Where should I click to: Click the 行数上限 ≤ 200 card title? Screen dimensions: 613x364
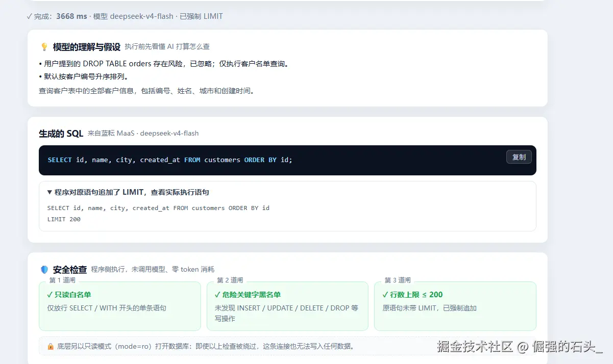(412, 295)
